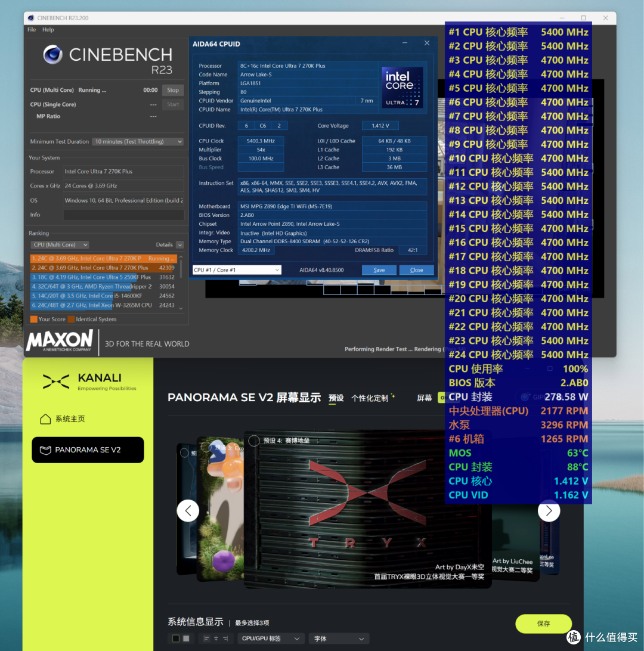Click the Intel Core Ultra 7 badge
644x651 pixels.
402,87
